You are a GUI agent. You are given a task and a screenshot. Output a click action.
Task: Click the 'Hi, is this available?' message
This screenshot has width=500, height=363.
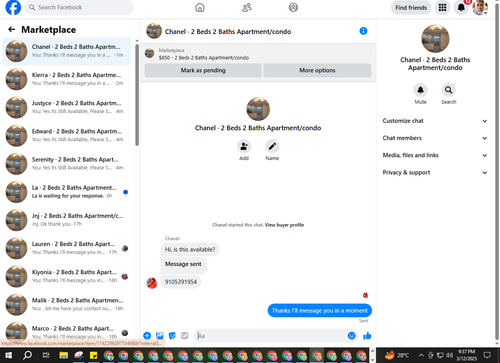click(190, 249)
